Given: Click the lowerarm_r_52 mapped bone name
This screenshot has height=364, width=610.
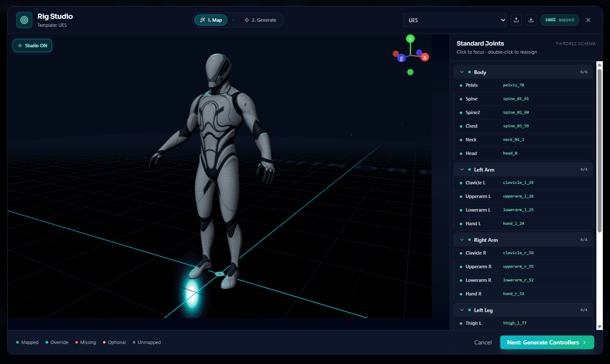Looking at the screenshot, I should [x=518, y=280].
